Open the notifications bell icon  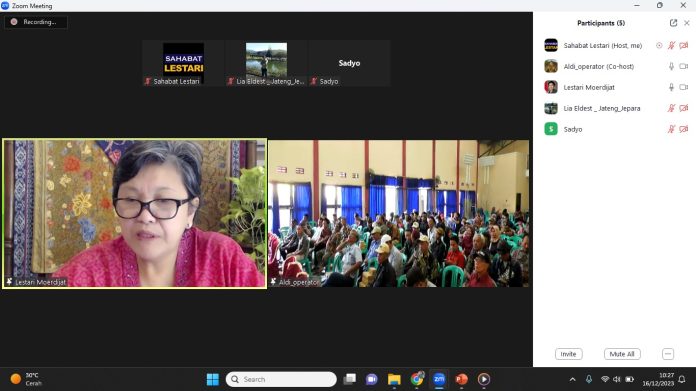(x=682, y=379)
